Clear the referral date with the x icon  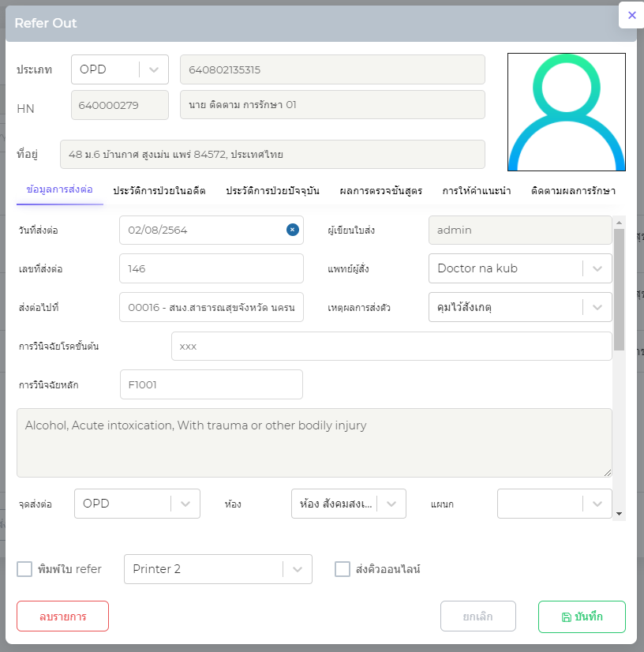click(x=292, y=230)
